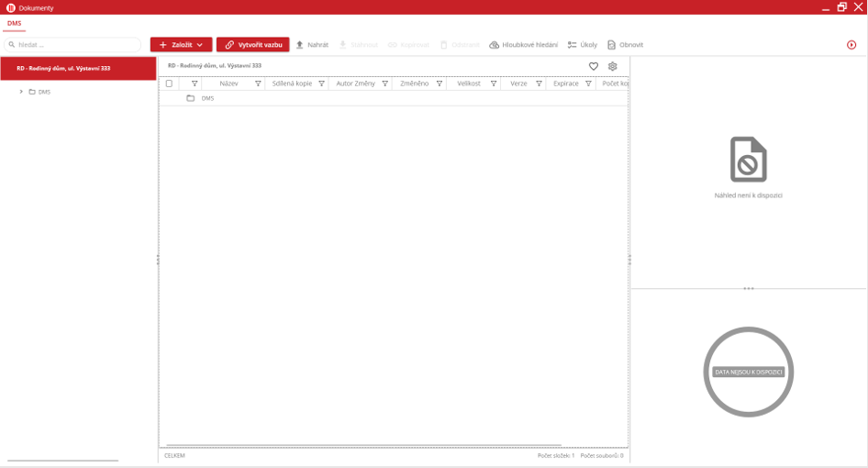The image size is (868, 468).
Task: Click the filter icon in Velikost column
Action: click(494, 84)
